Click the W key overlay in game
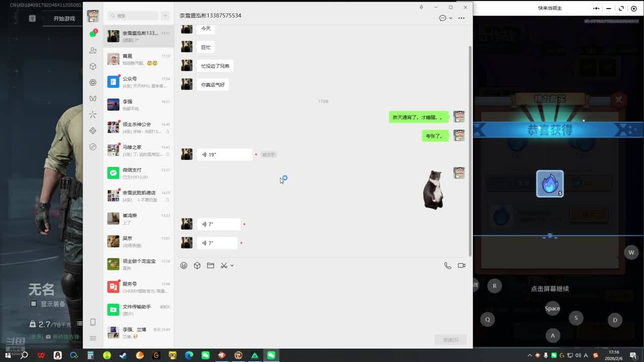This screenshot has height=362, width=644. (x=631, y=252)
